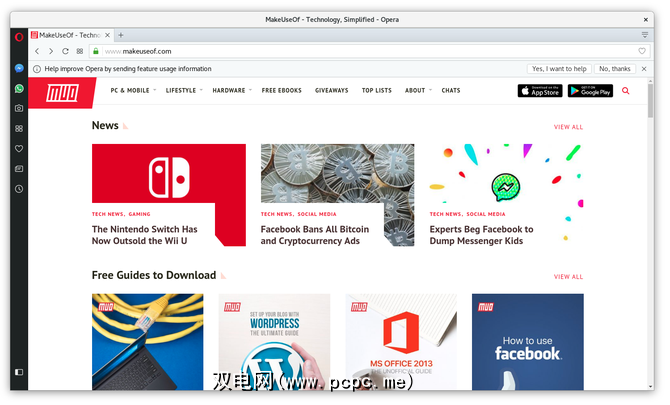Expand the Lifestyle menu
The image size is (670, 405).
(184, 91)
